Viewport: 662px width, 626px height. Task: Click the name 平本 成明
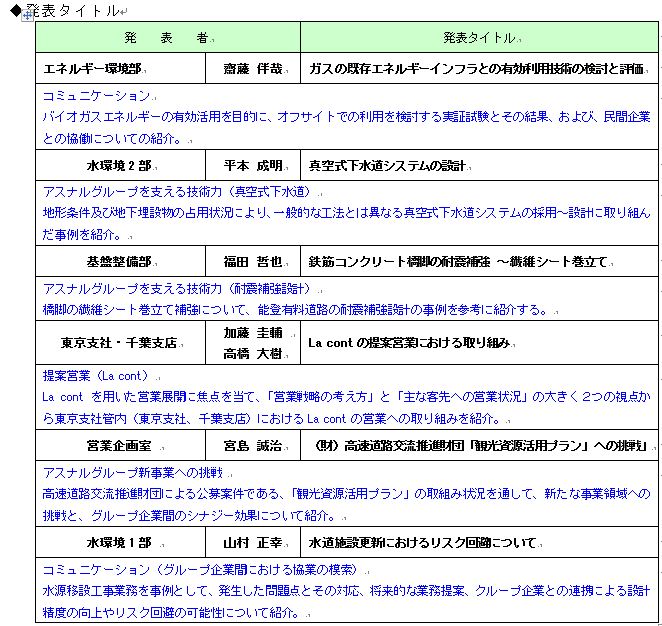(253, 165)
